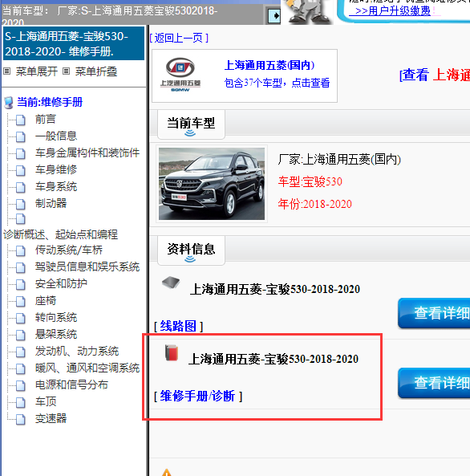Click the SGMW brand logo
Image resolution: width=470 pixels, height=476 pixels.
click(180, 75)
